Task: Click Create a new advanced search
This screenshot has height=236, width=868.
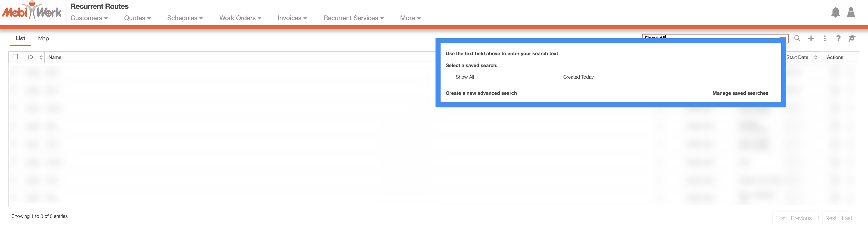Action: (481, 93)
